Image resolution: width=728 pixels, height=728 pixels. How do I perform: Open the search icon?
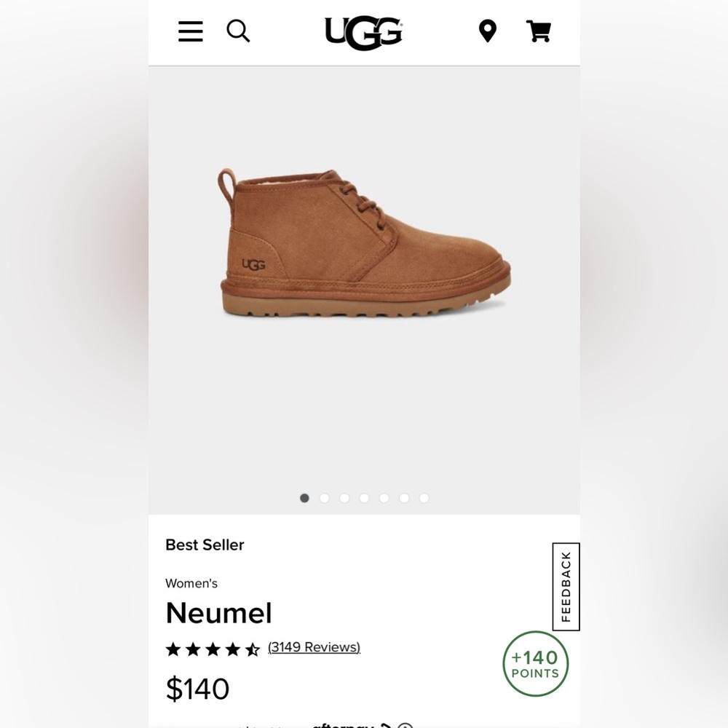238,31
